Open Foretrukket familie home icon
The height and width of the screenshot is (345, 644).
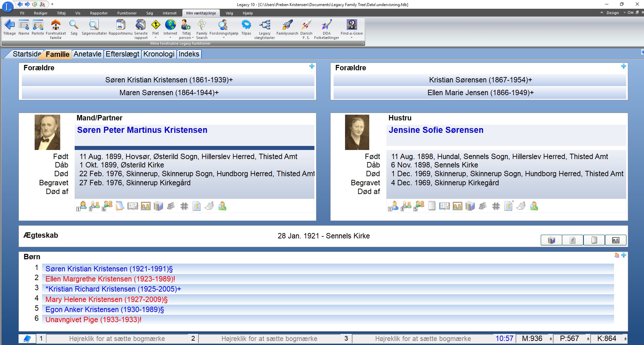55,25
